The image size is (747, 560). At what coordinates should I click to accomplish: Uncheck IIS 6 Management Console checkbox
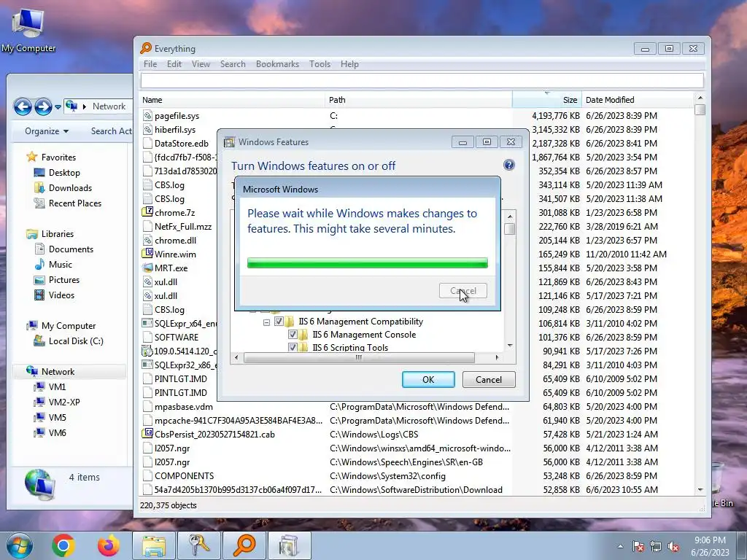(x=293, y=335)
